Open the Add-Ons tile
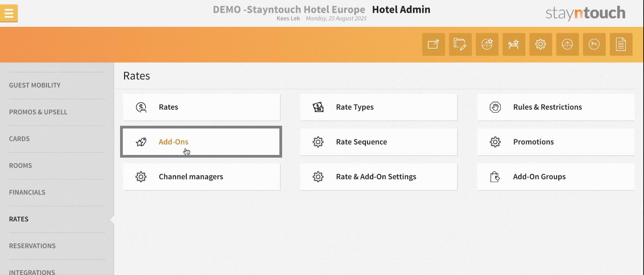The width and height of the screenshot is (644, 275). point(201,142)
